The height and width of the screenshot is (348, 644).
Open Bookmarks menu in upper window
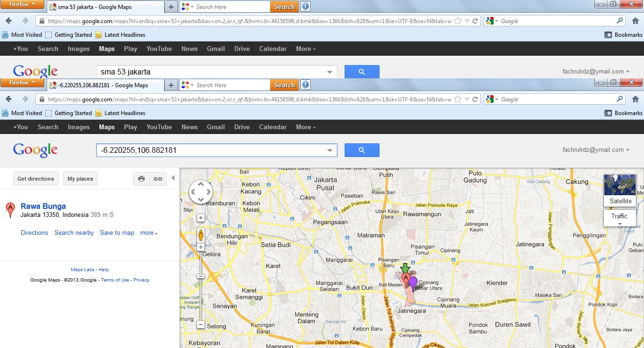624,35
